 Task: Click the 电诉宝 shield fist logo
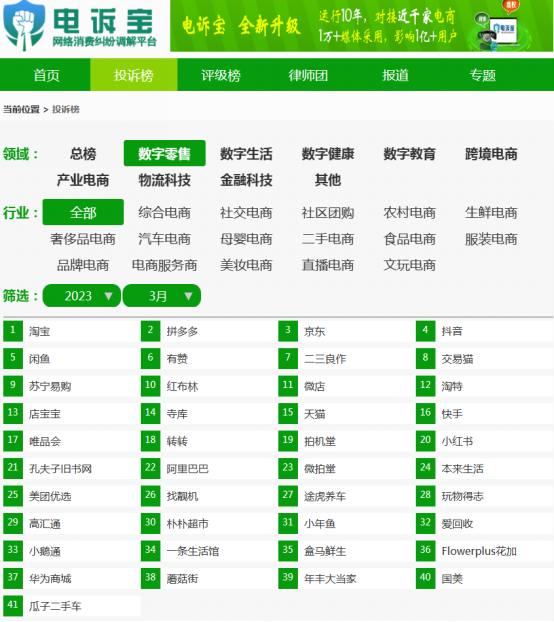[x=24, y=26]
